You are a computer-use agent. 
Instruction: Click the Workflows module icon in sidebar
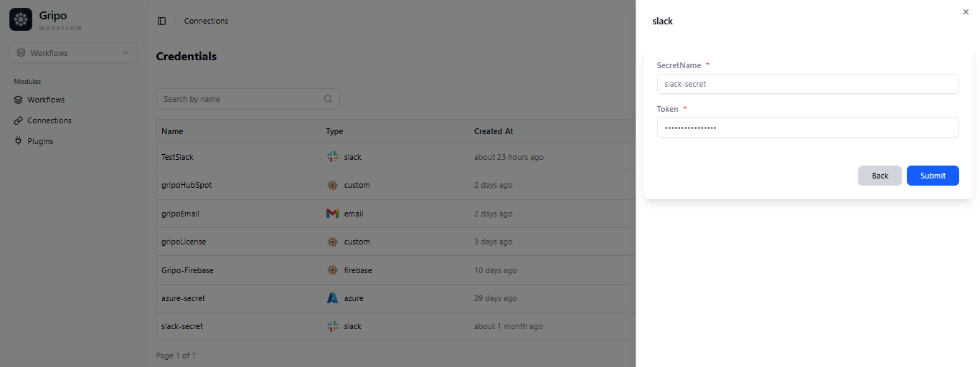[19, 100]
